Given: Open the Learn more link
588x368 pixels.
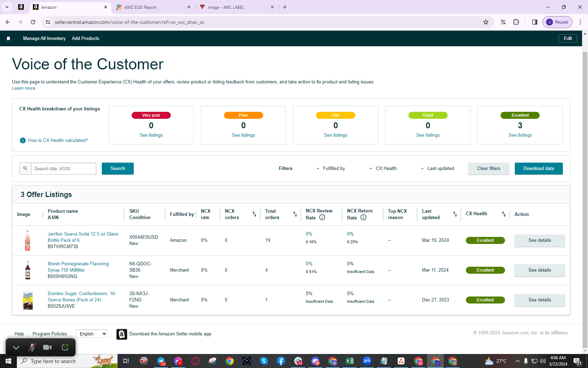Looking at the screenshot, I should point(23,88).
